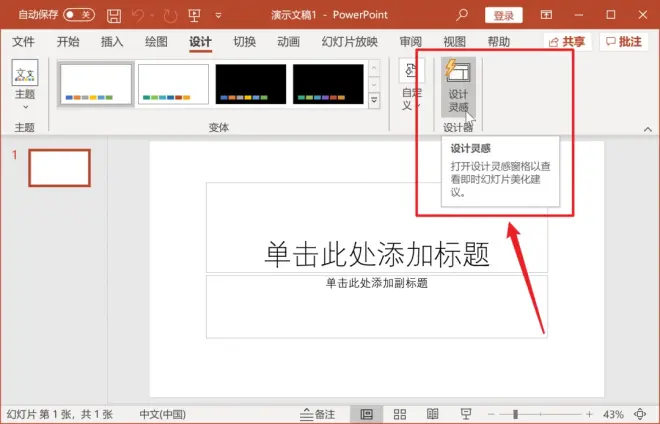
Task: Open the 文件 menu tab
Action: [x=23, y=42]
